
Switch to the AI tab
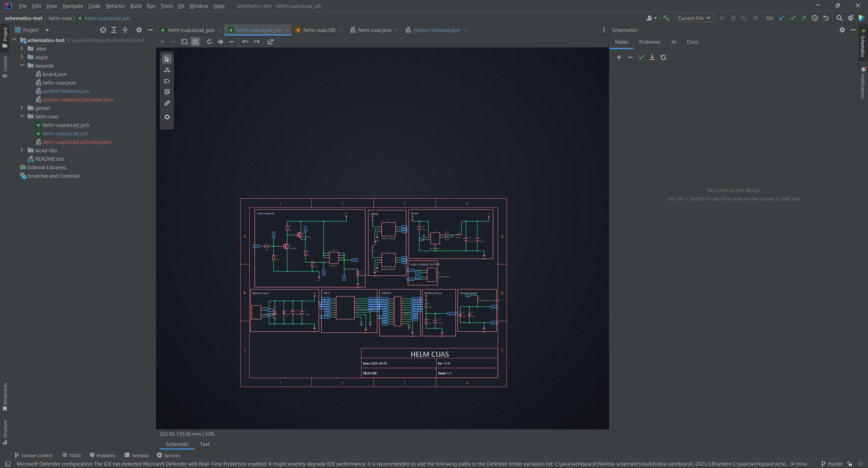click(x=674, y=42)
